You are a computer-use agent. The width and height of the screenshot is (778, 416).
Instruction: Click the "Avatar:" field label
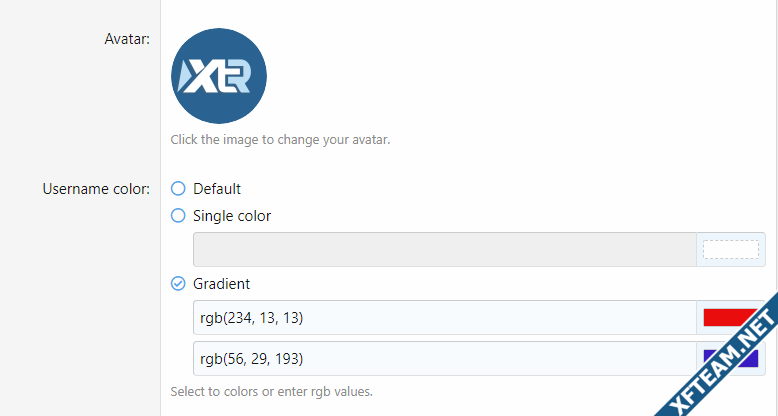click(x=127, y=39)
